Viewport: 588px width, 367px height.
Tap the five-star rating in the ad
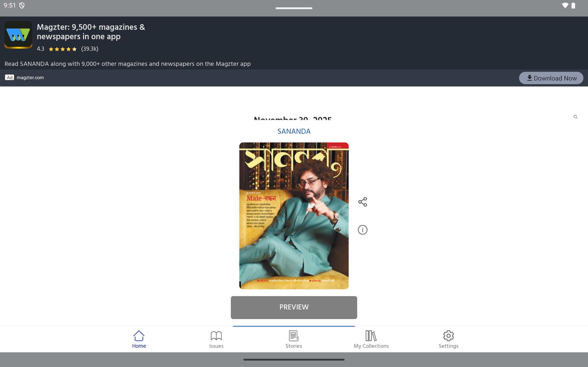click(63, 49)
